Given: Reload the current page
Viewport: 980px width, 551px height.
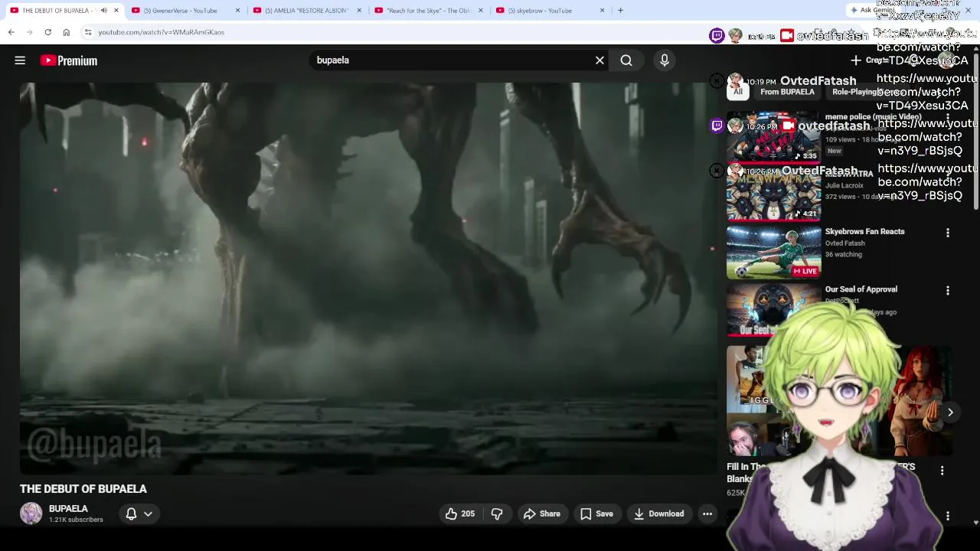Looking at the screenshot, I should coord(47,32).
